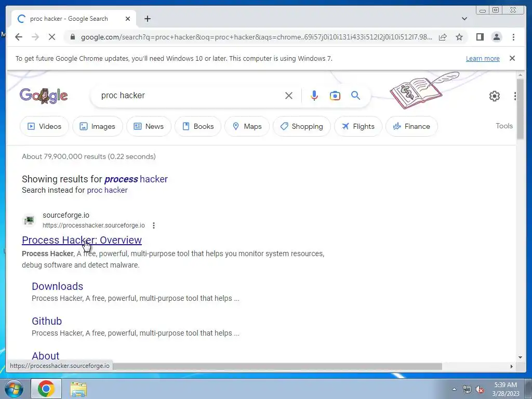
Task: View site info via the lock icon
Action: (72, 37)
